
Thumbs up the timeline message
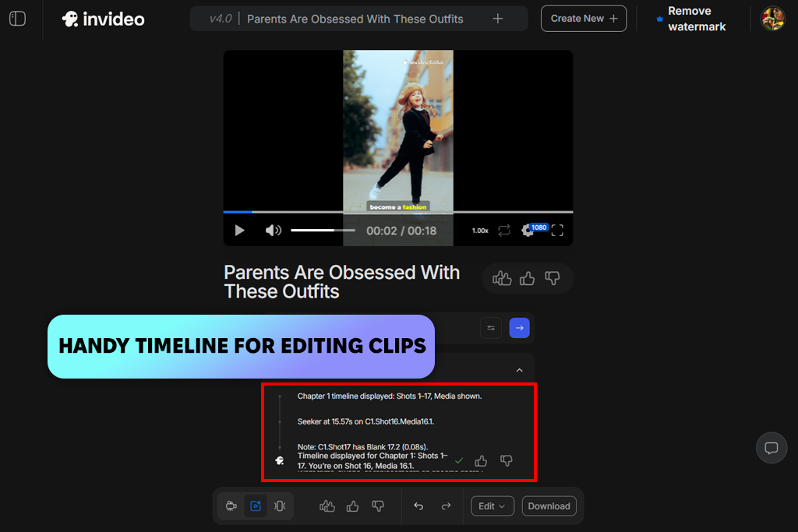tap(481, 461)
